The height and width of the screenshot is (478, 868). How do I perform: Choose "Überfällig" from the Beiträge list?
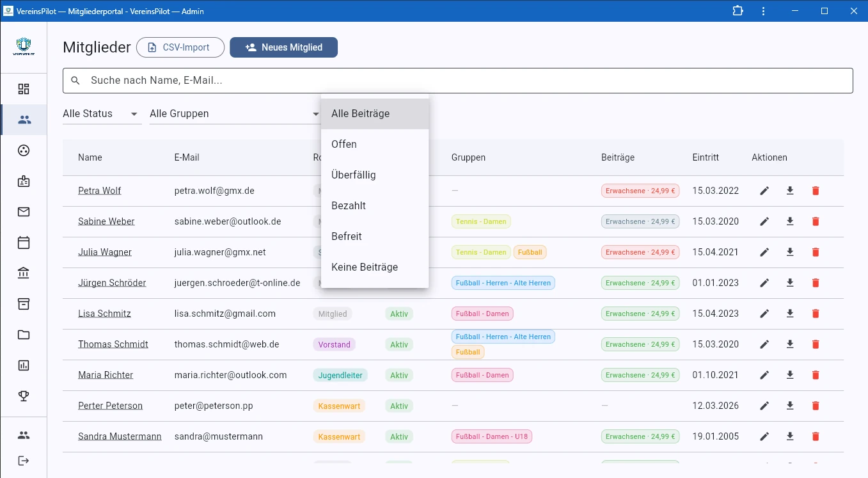(x=354, y=175)
